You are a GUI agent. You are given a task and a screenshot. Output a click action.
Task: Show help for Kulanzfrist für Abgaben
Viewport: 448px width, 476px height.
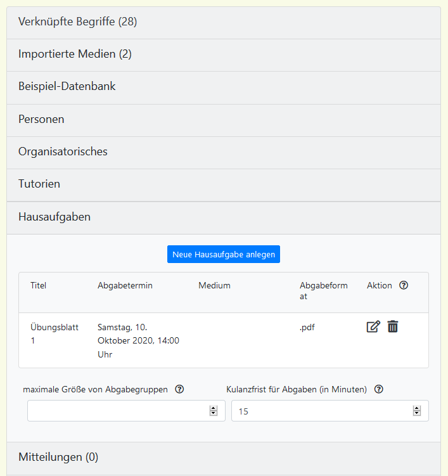pos(378,389)
